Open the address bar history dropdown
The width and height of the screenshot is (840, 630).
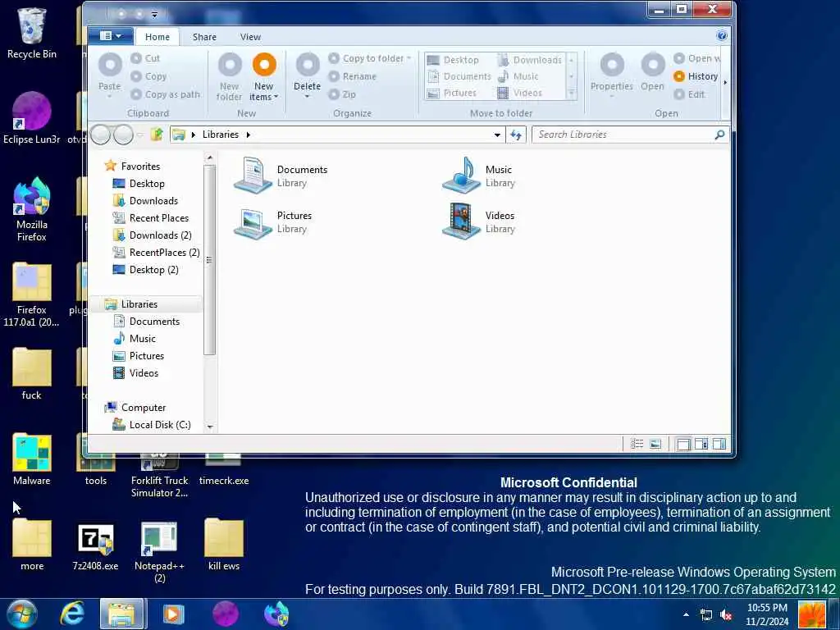coord(497,135)
